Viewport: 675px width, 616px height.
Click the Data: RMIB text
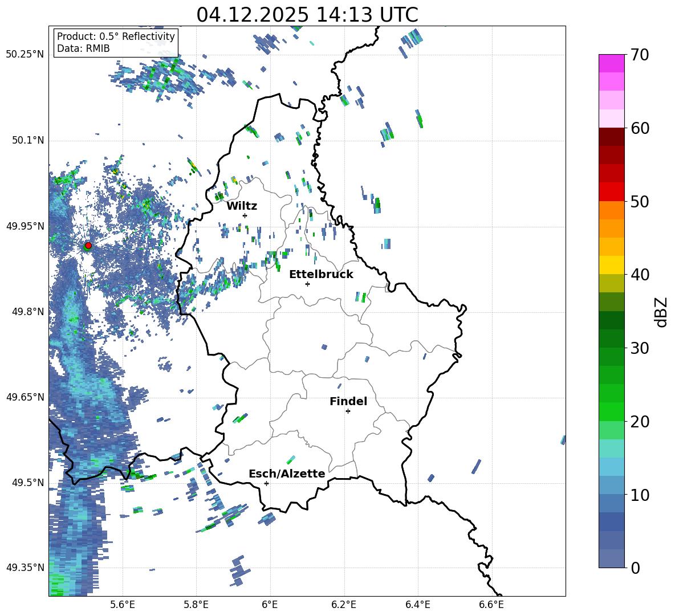coord(83,48)
